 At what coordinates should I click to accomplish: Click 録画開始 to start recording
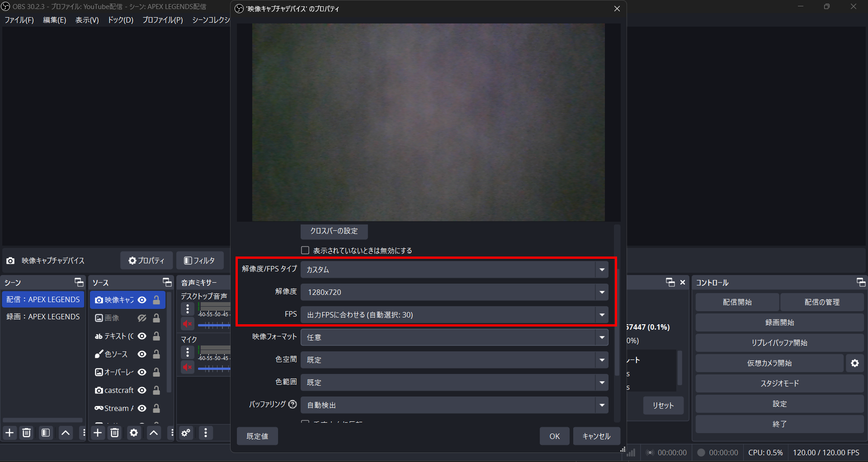[779, 322]
